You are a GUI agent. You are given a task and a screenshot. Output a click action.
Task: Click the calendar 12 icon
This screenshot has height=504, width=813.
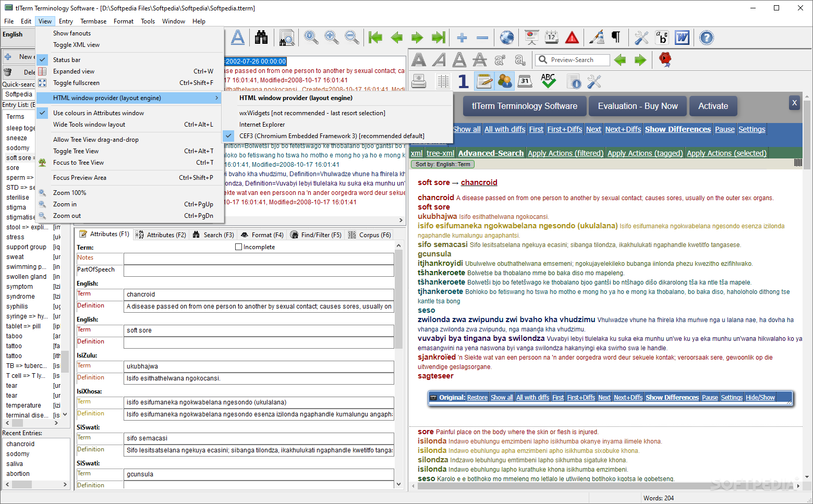coord(551,38)
